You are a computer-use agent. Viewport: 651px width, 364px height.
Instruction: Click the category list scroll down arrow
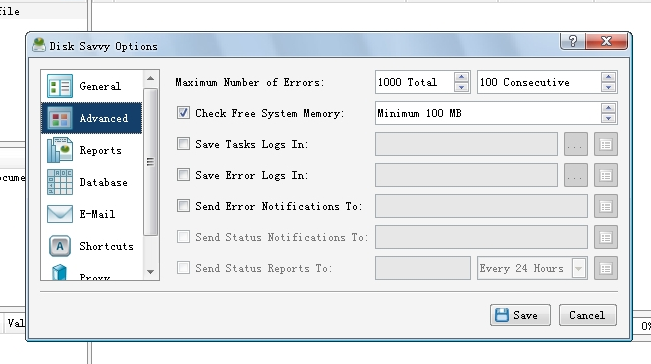click(x=150, y=272)
